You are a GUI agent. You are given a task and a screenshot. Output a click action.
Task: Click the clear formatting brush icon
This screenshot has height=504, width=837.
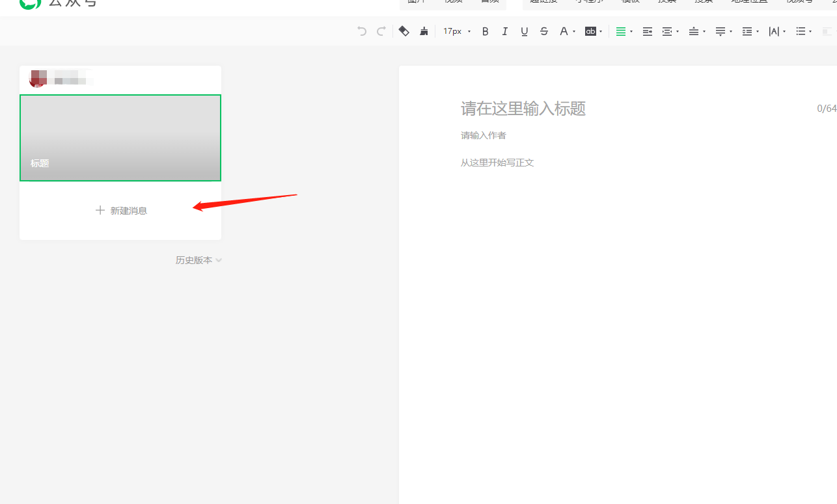click(424, 31)
